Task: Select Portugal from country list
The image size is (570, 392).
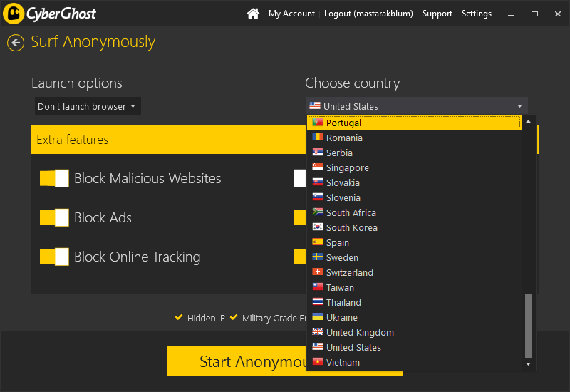Action: point(414,123)
